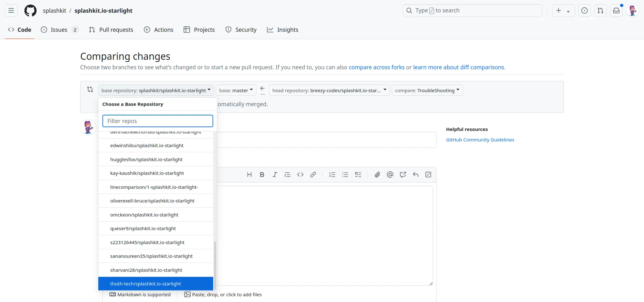Image resolution: width=644 pixels, height=302 pixels.
Task: Attach a file with the paperclip icon
Action: pyautogui.click(x=377, y=175)
